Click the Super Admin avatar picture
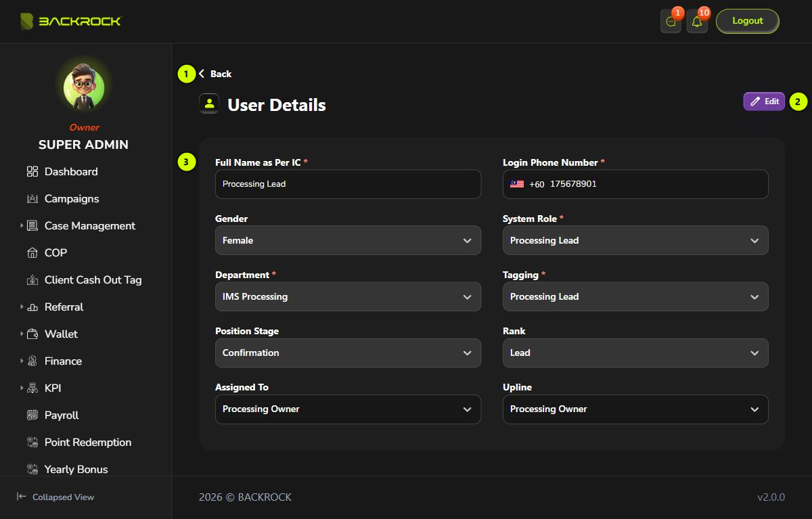 (x=84, y=89)
